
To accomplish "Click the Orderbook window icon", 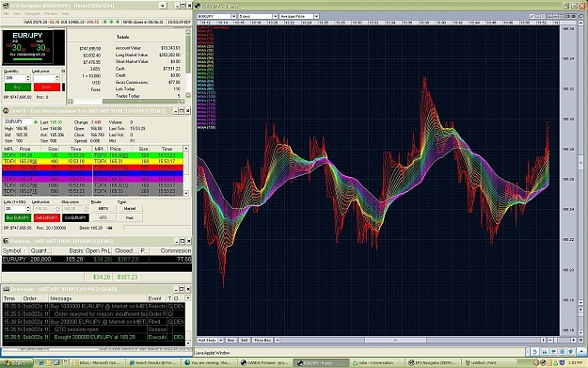I will 6,289.
